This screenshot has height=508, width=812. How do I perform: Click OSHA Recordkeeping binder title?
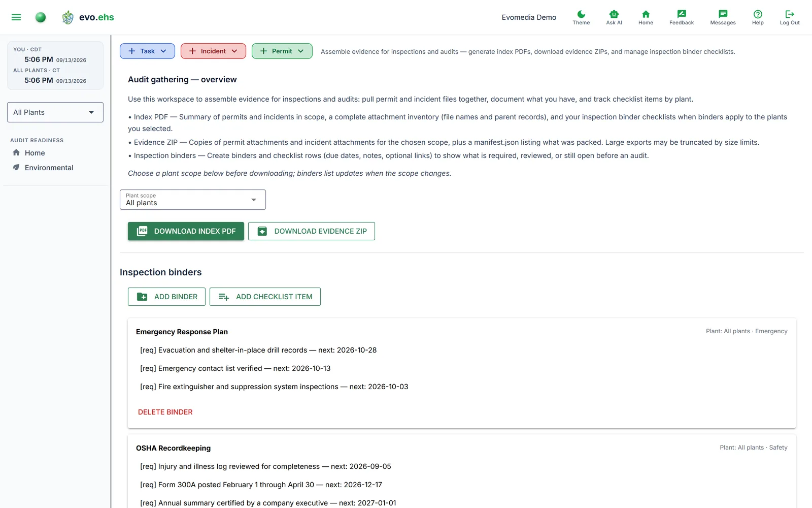tap(173, 448)
